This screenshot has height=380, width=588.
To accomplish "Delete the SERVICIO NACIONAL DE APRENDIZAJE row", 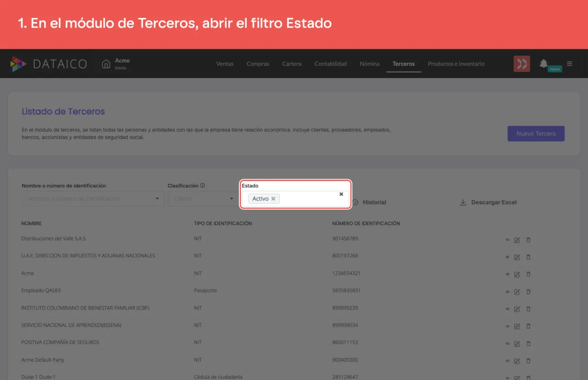I will point(528,326).
